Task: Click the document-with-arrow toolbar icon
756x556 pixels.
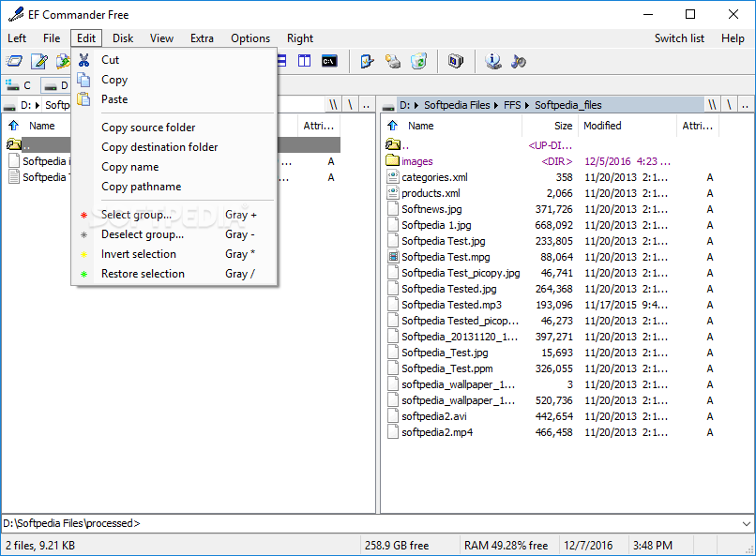Action: coord(367,61)
